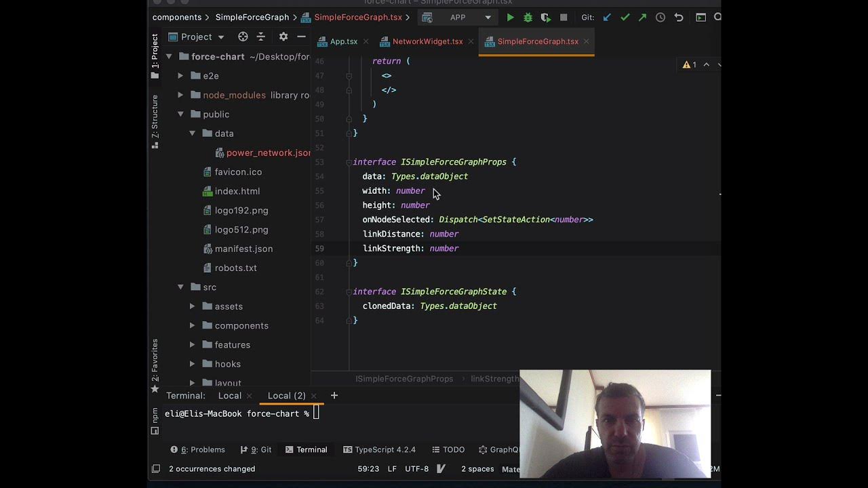Viewport: 868px width, 488px height.
Task: Collapse all folders in Project panel
Action: pos(261,37)
